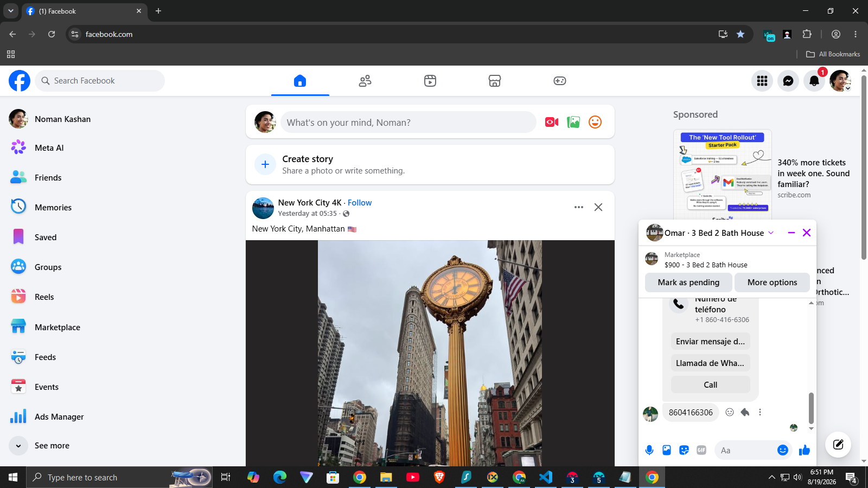Open emoji picker in chat
Screen dimensions: 868x488
783,450
